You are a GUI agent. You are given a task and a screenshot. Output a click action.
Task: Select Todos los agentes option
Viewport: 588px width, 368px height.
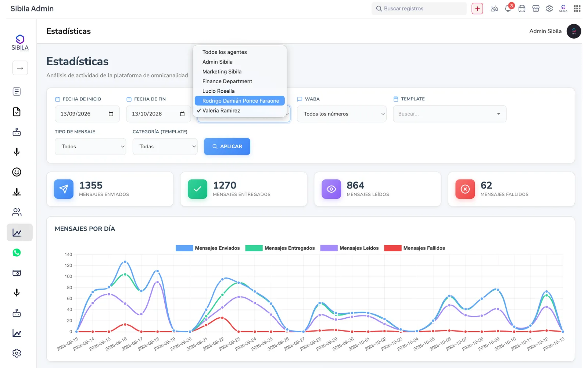point(240,52)
